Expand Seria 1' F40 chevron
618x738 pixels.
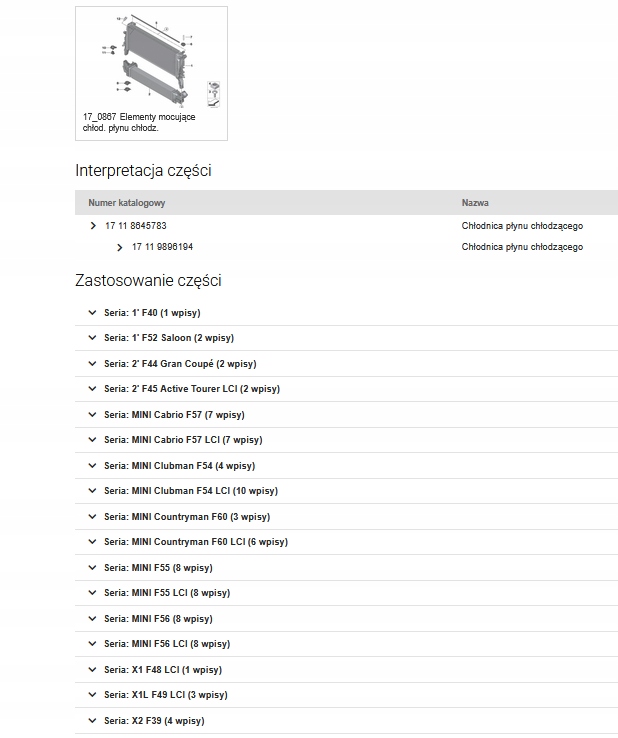(93, 312)
